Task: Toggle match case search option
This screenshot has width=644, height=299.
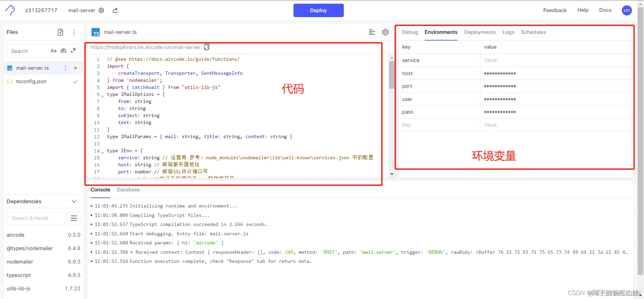Action: click(53, 51)
